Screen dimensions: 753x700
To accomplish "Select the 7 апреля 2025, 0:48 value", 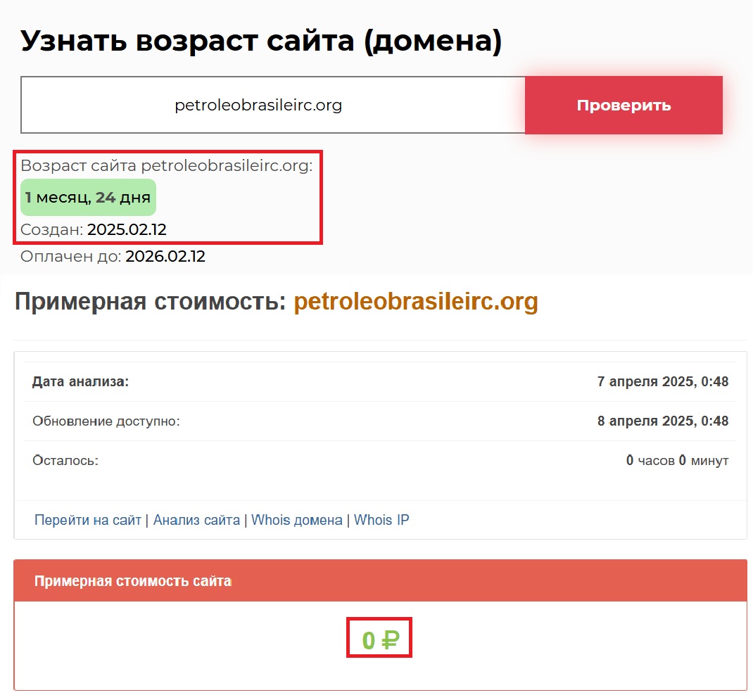I will pos(662,382).
